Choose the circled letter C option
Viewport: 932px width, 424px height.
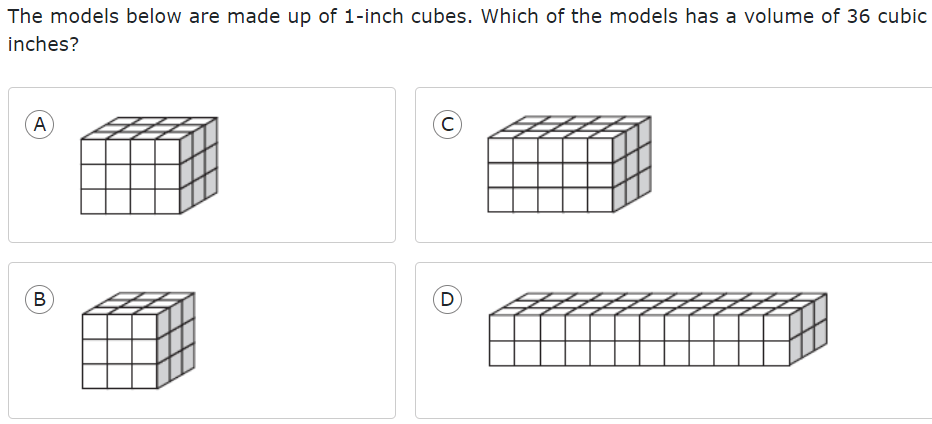click(448, 124)
